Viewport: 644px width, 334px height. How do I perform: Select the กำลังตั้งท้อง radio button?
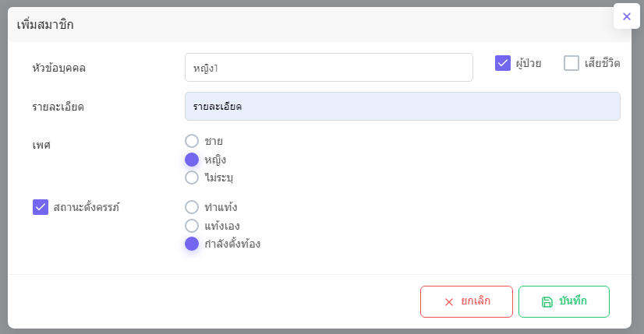[x=192, y=244]
